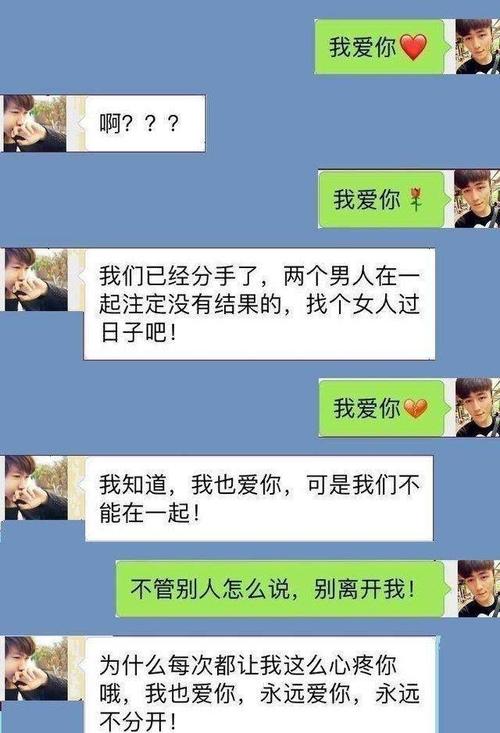Tap the 不管别人怎么说，别离开我 bubble
Image resolution: width=500 pixels, height=733 pixels.
point(280,589)
